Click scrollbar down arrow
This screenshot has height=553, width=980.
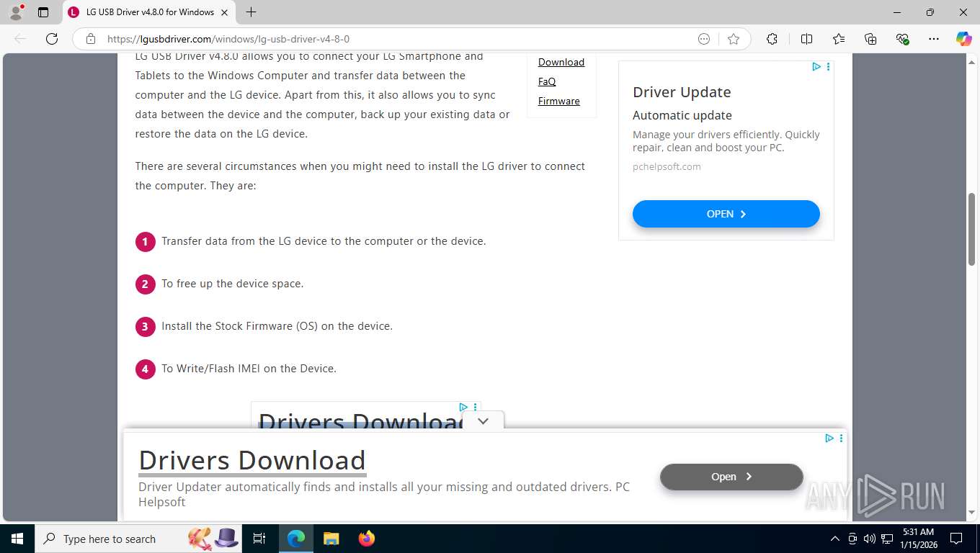click(x=971, y=513)
